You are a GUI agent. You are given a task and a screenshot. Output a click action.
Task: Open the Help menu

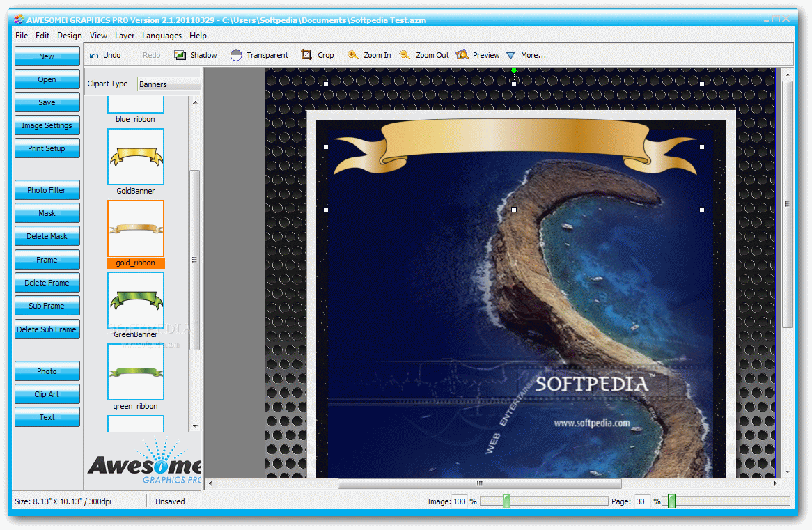coord(198,36)
